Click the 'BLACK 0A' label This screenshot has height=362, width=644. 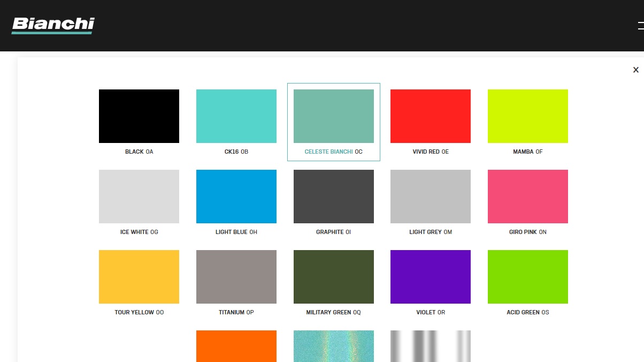139,152
